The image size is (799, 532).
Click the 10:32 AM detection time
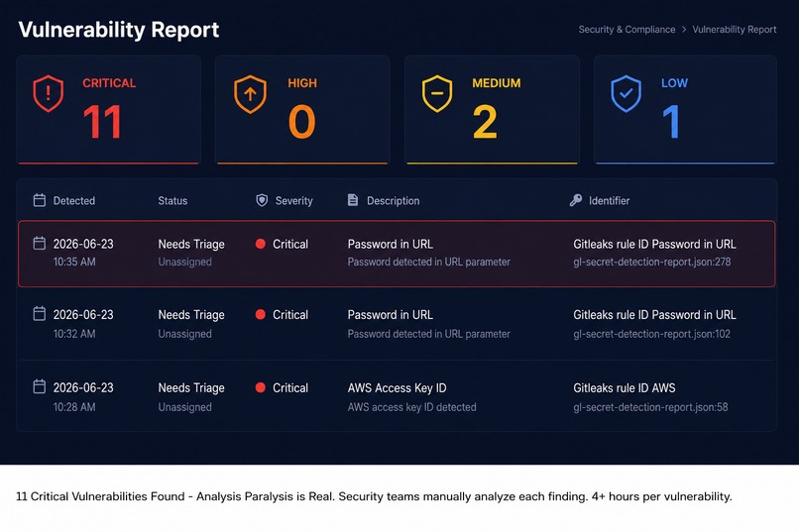click(74, 334)
